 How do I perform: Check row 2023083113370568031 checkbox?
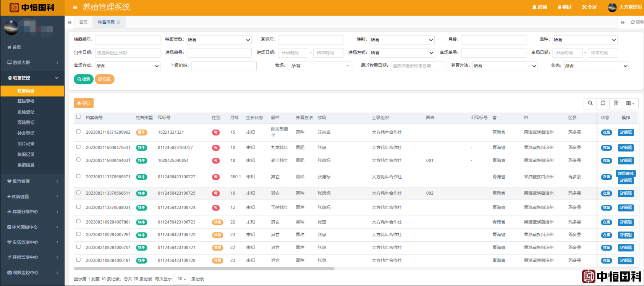[x=79, y=207]
